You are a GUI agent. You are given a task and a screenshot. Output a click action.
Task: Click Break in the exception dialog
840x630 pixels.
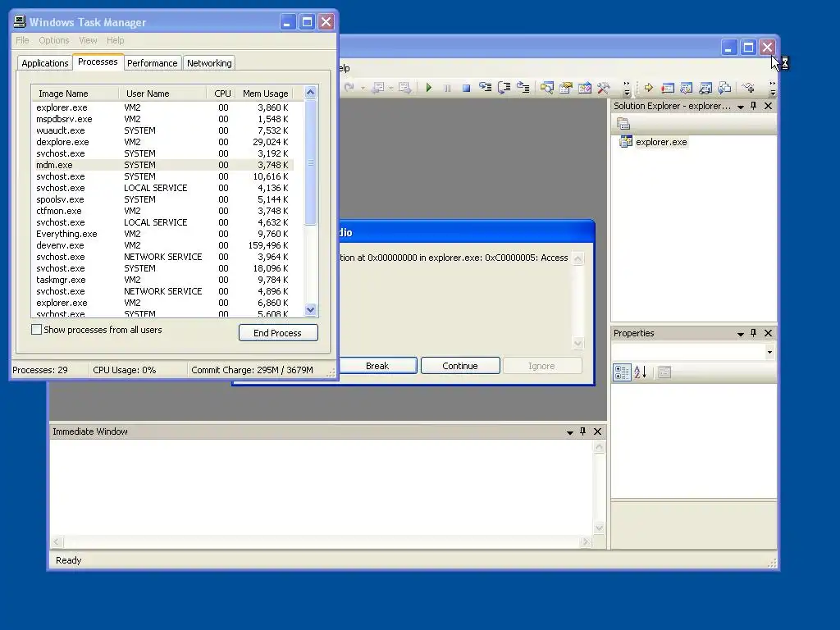click(x=377, y=366)
